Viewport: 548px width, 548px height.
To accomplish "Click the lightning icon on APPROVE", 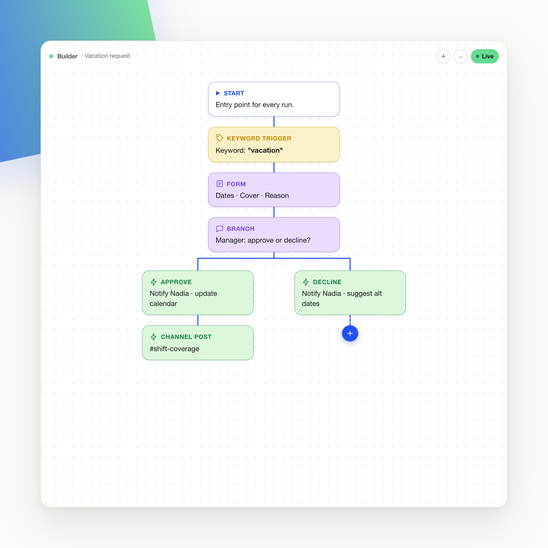I will pyautogui.click(x=153, y=282).
